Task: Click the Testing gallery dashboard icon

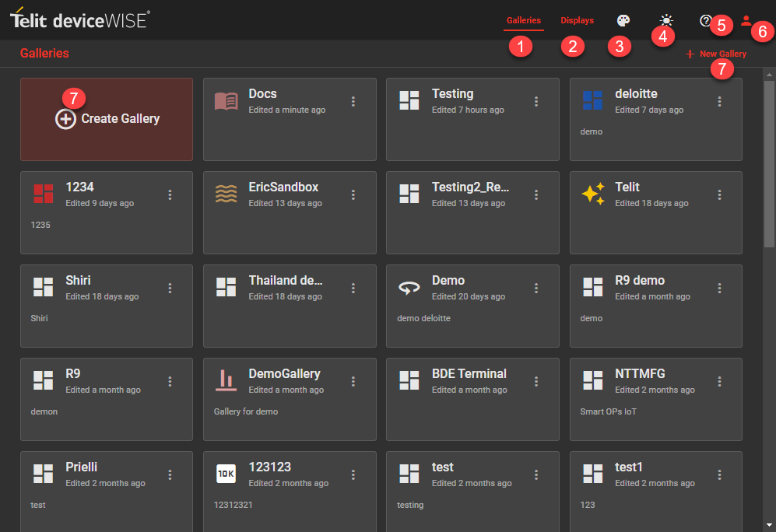Action: [x=409, y=100]
